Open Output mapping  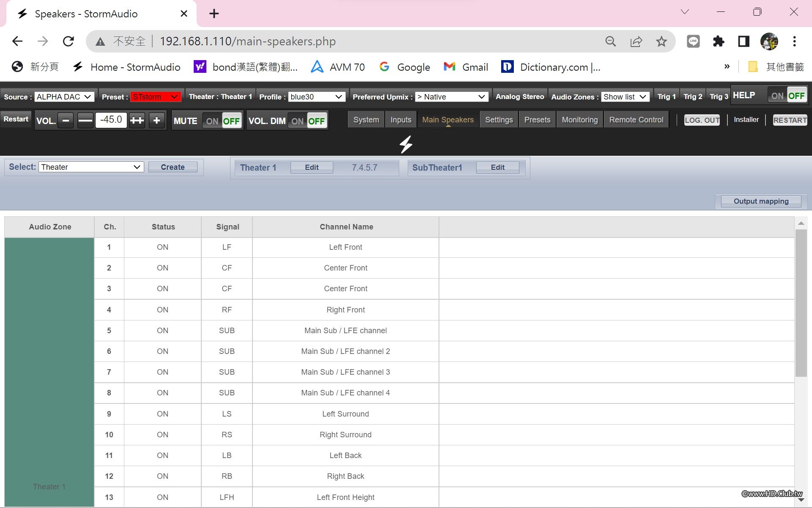coord(761,201)
